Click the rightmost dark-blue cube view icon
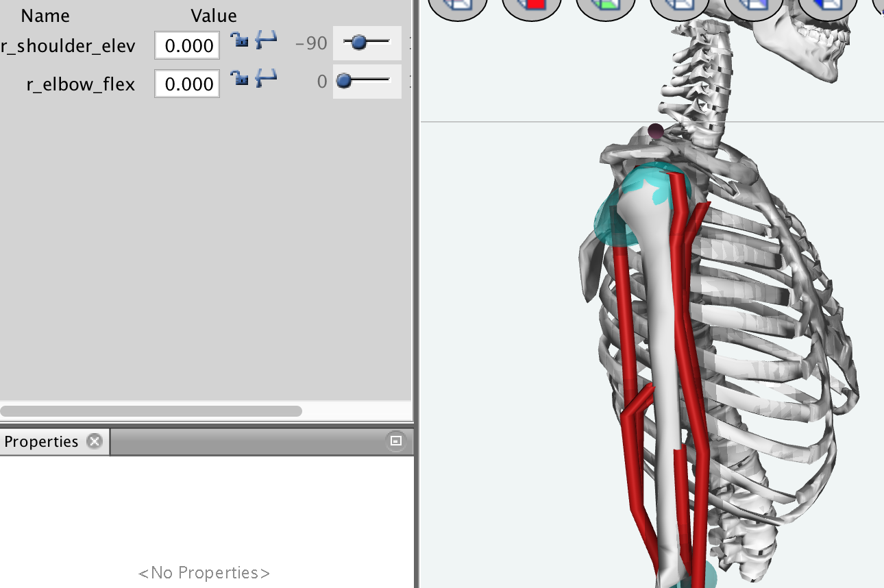 point(827,5)
